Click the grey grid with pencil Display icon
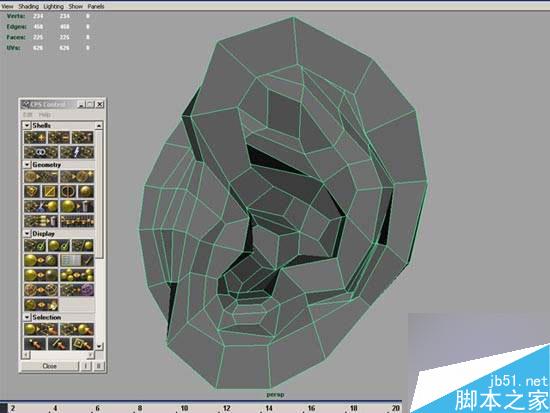Screen dimensions: 550x413 [77, 260]
